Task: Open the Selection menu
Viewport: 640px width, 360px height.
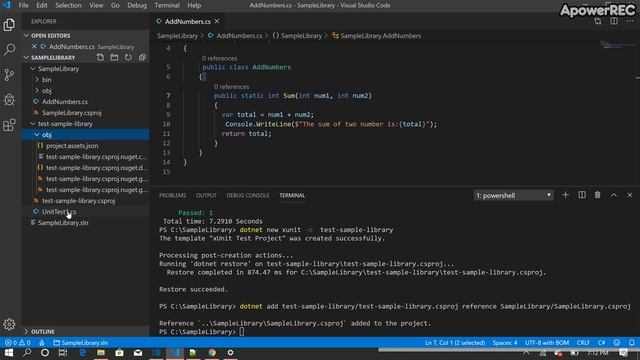Action: point(68,5)
